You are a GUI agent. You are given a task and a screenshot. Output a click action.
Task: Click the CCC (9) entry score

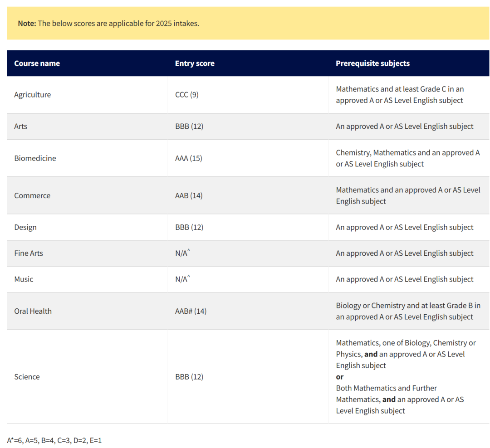[x=186, y=95]
